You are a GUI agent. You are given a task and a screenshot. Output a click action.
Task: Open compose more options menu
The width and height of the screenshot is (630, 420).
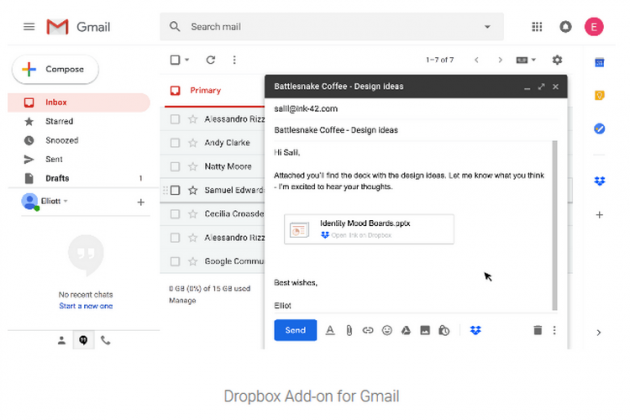pyautogui.click(x=554, y=330)
